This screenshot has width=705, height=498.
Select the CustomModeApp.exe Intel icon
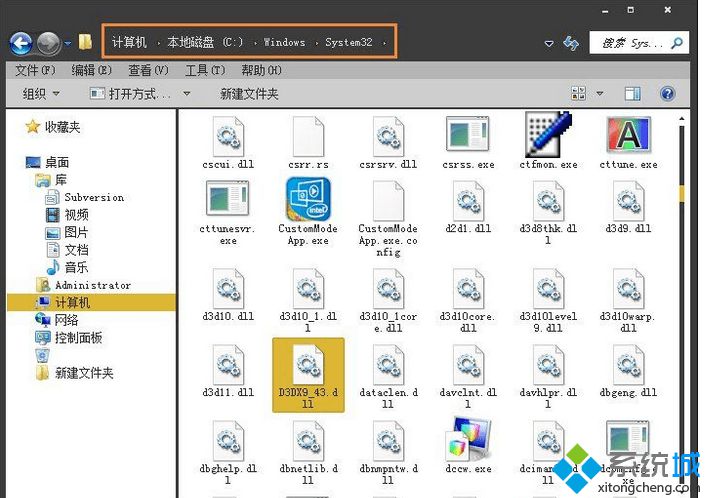tap(307, 199)
